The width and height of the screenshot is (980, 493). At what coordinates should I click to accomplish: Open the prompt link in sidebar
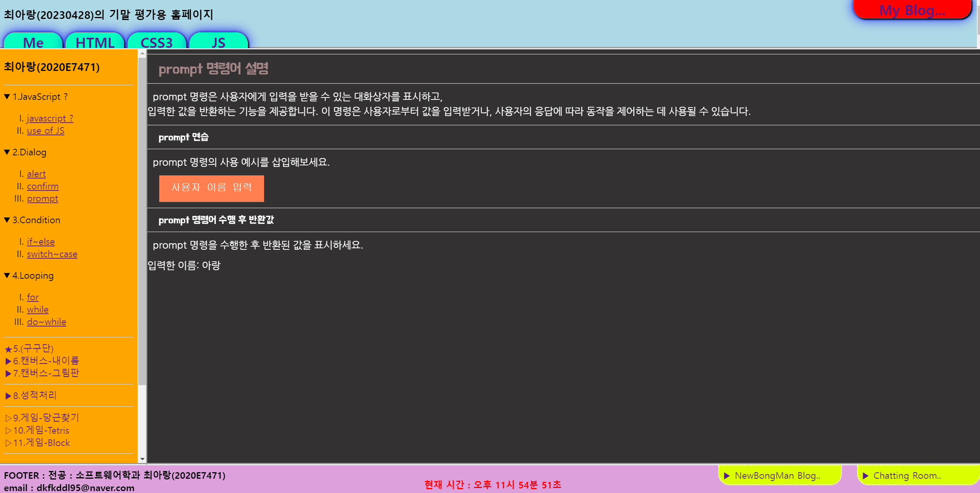coord(42,199)
